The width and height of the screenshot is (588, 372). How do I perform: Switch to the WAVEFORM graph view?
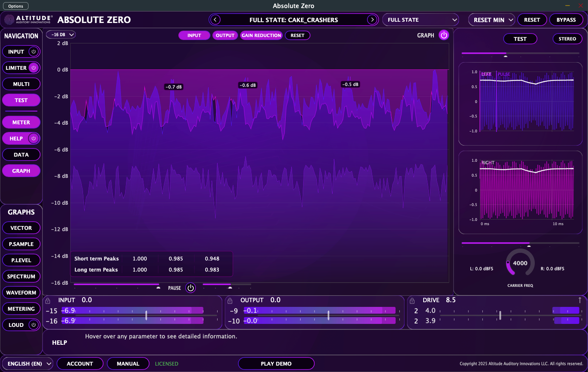coord(21,292)
